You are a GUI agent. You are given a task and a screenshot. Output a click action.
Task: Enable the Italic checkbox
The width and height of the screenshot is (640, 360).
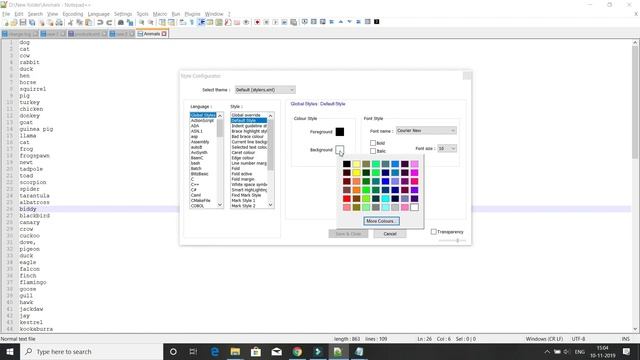tap(373, 151)
